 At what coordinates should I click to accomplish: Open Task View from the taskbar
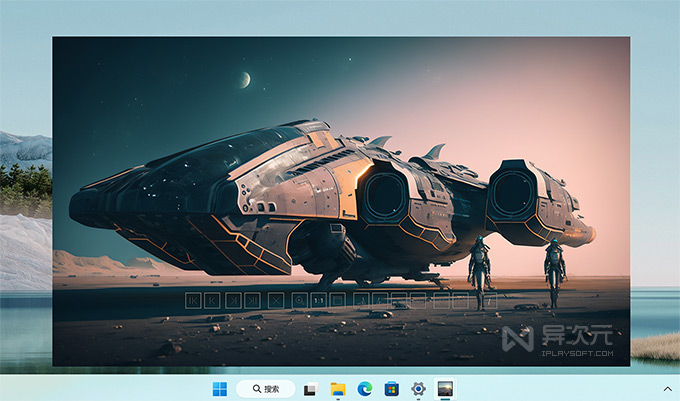311,389
